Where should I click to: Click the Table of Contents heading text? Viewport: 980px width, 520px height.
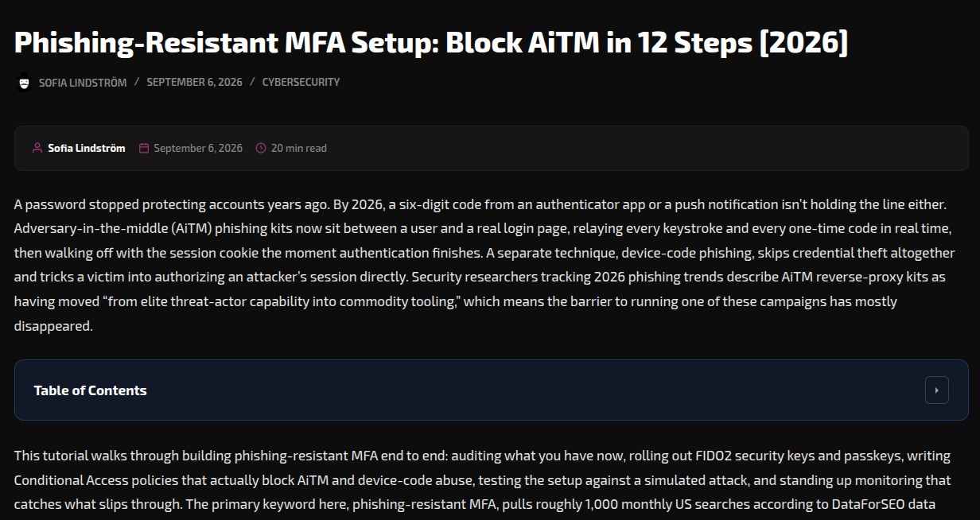pyautogui.click(x=90, y=390)
